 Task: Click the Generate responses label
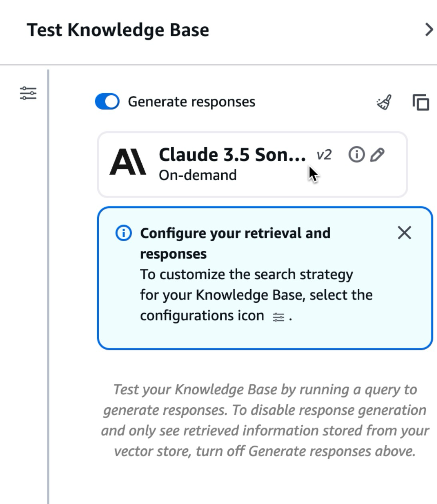tap(191, 102)
